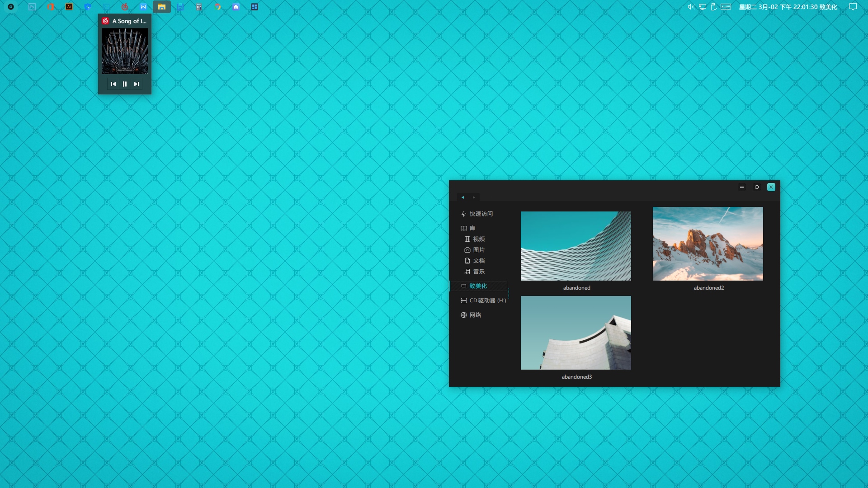Open the 音乐 library
Viewport: 868px width, 488px height.
(475, 272)
